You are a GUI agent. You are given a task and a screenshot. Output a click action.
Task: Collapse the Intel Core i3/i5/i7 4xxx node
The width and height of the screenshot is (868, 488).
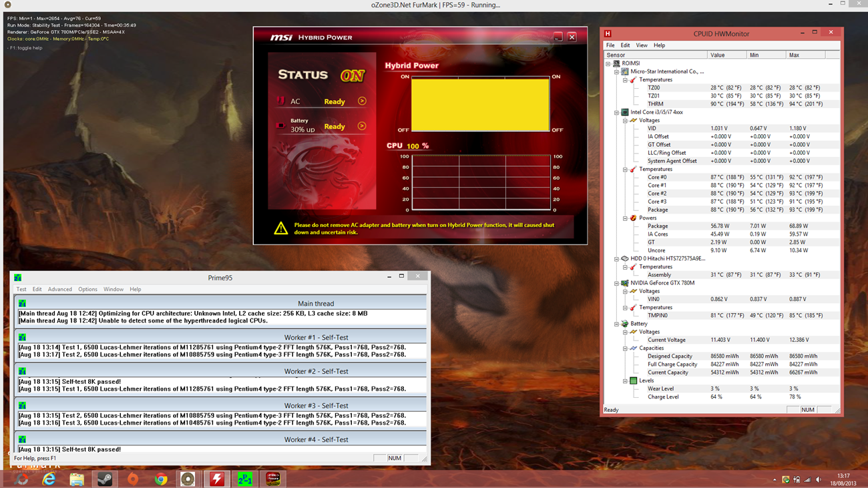click(x=616, y=112)
